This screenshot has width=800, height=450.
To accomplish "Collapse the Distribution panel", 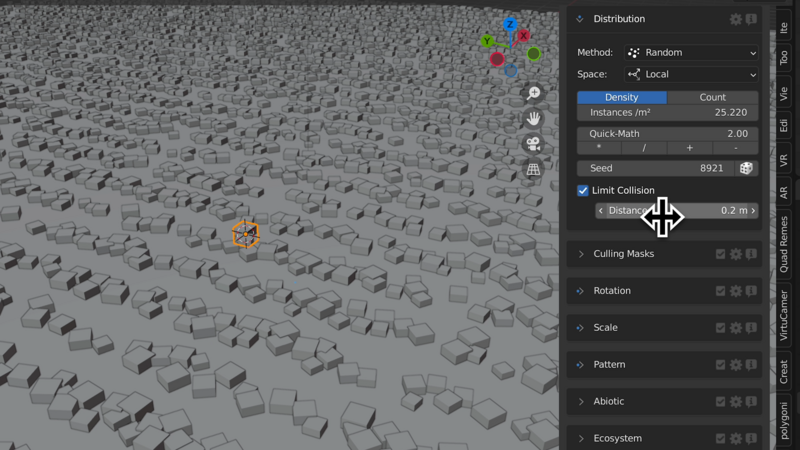I will 580,19.
